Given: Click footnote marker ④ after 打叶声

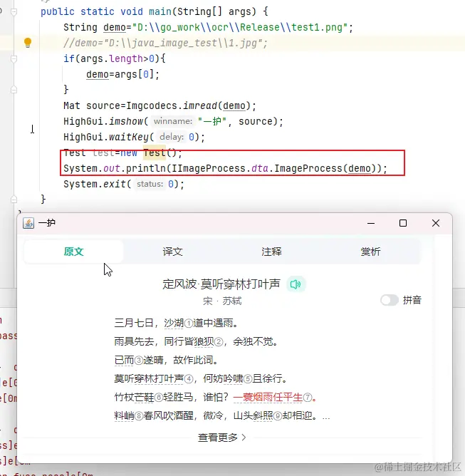Looking at the screenshot, I should pyautogui.click(x=189, y=379).
